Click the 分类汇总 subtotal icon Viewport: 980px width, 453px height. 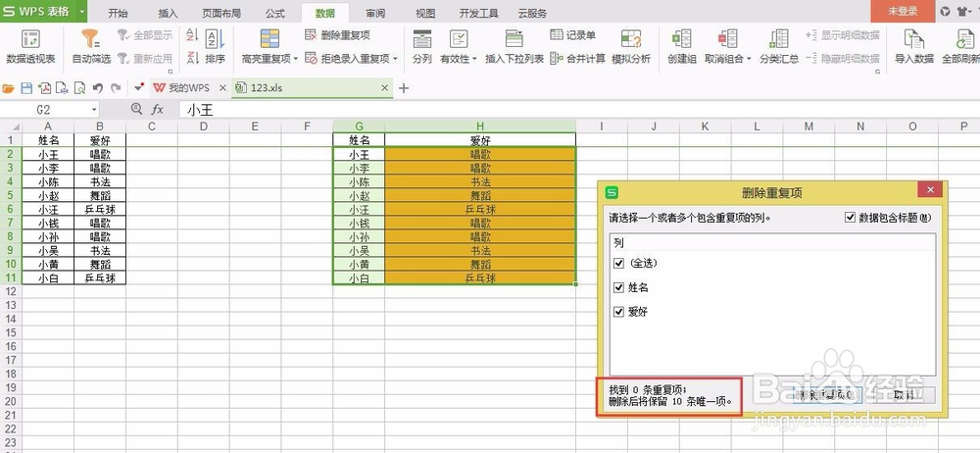pyautogui.click(x=779, y=39)
